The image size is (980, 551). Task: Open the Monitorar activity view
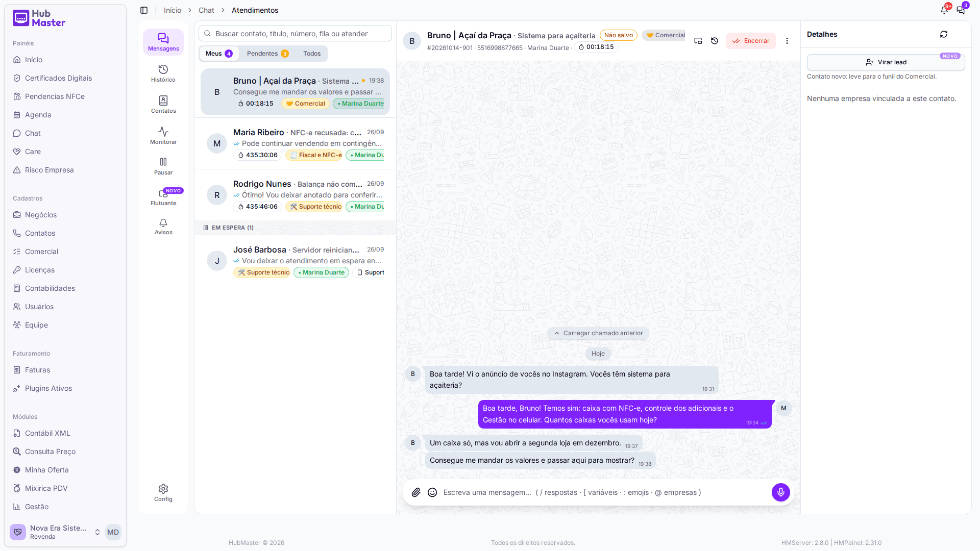click(x=163, y=136)
